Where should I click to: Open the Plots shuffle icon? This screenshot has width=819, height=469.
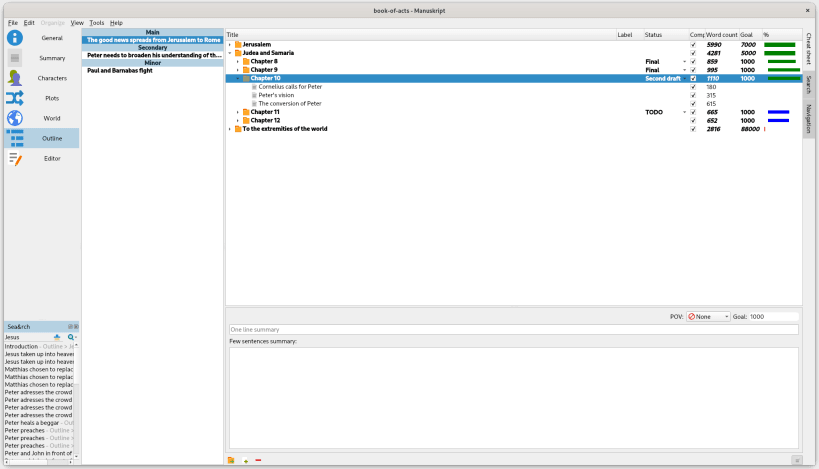coord(15,98)
